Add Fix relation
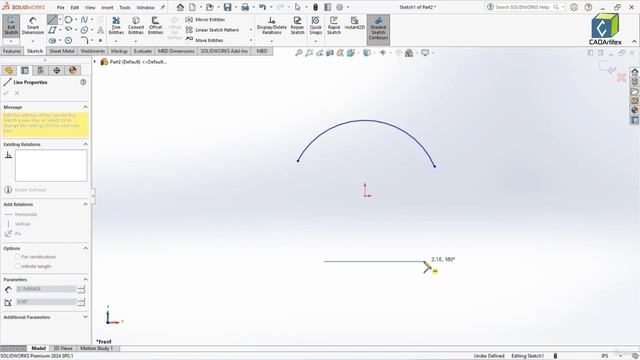Viewport: 640px width, 360px height. (13, 233)
